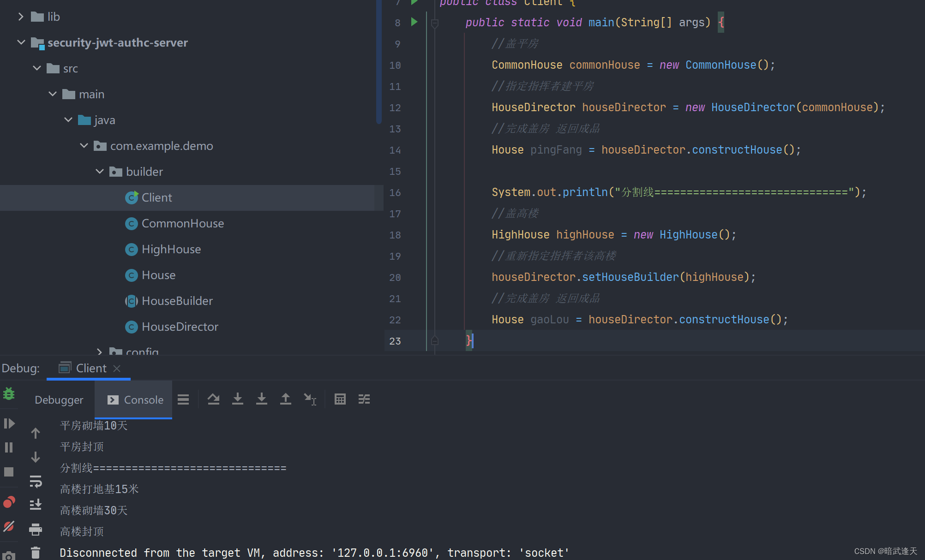
Task: Clear console with the trash icon
Action: (x=36, y=552)
